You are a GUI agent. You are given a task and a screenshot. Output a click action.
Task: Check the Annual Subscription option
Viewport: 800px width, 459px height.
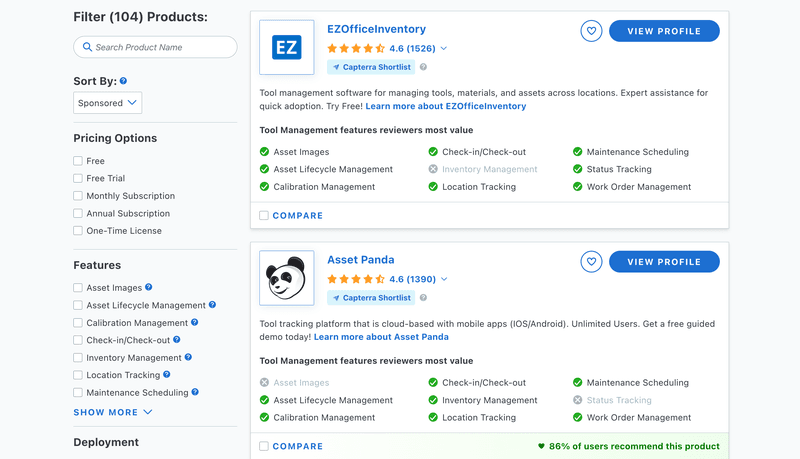pos(78,213)
